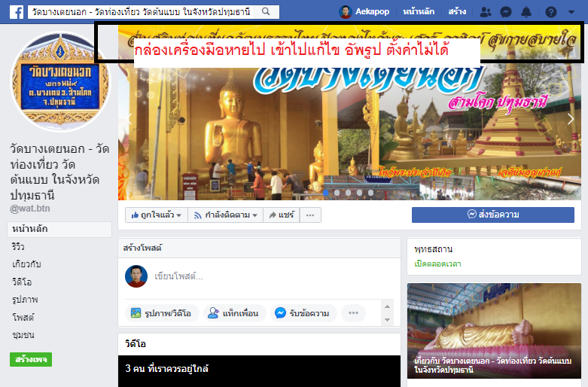The image size is (588, 387).
Task: Open the Messenger icon in top bar
Action: click(x=506, y=12)
